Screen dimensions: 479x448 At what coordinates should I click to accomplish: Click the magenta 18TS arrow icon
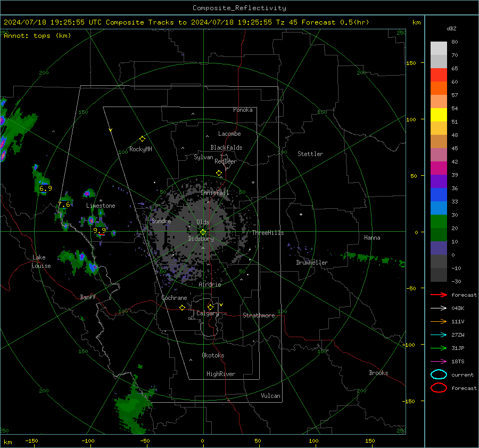(x=439, y=362)
